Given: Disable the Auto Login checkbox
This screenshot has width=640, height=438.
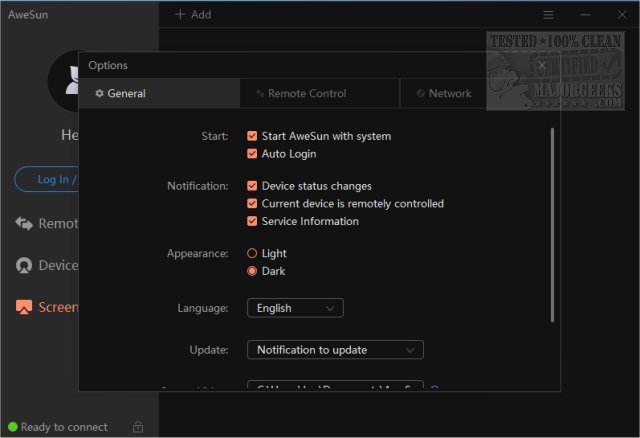Looking at the screenshot, I should [x=252, y=154].
